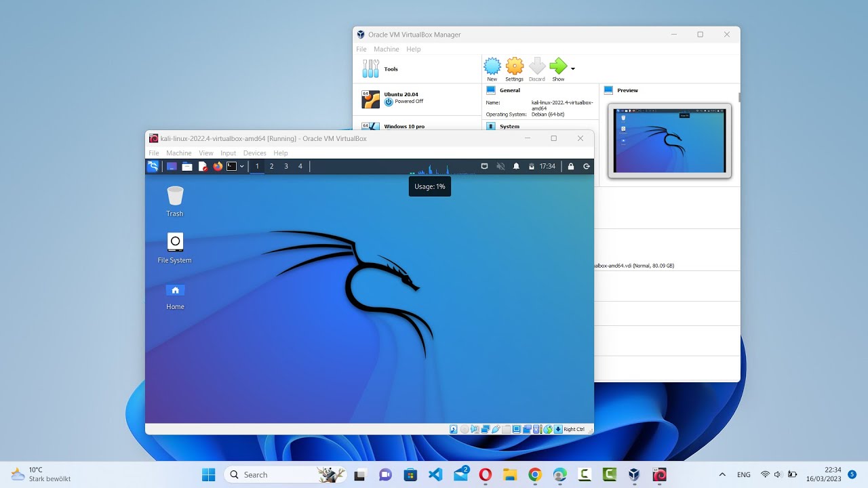Click the power manager icon in Kali panel
The width and height of the screenshot is (868, 488).
click(x=532, y=166)
